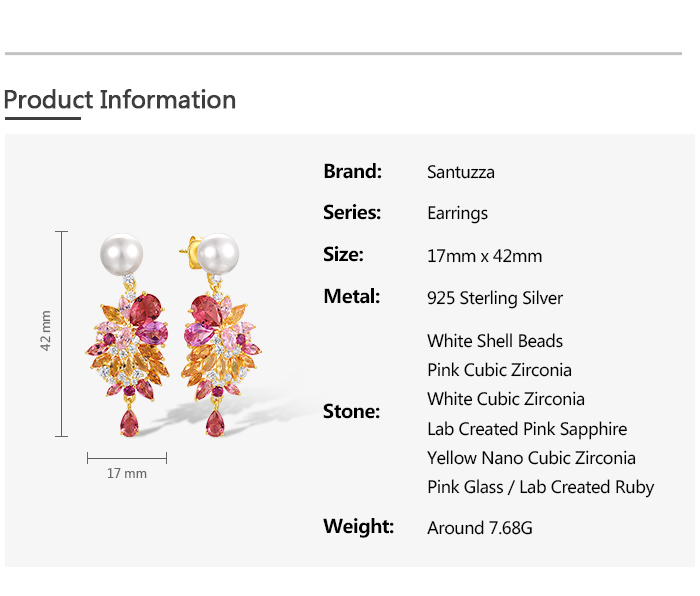Click the Stone: field label
Image resolution: width=700 pixels, height=596 pixels.
point(351,411)
